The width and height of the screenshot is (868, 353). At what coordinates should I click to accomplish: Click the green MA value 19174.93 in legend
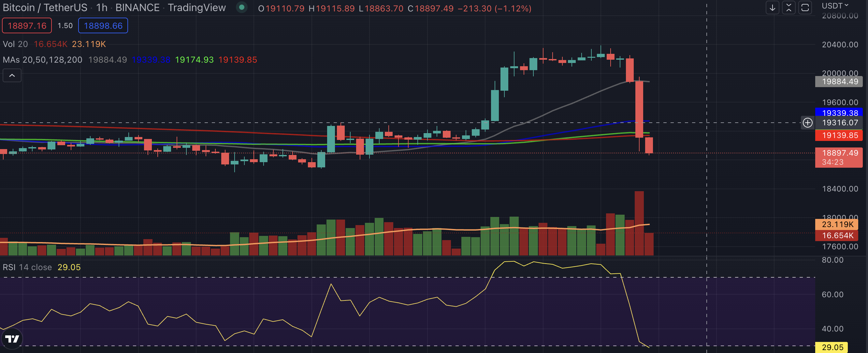tap(195, 60)
